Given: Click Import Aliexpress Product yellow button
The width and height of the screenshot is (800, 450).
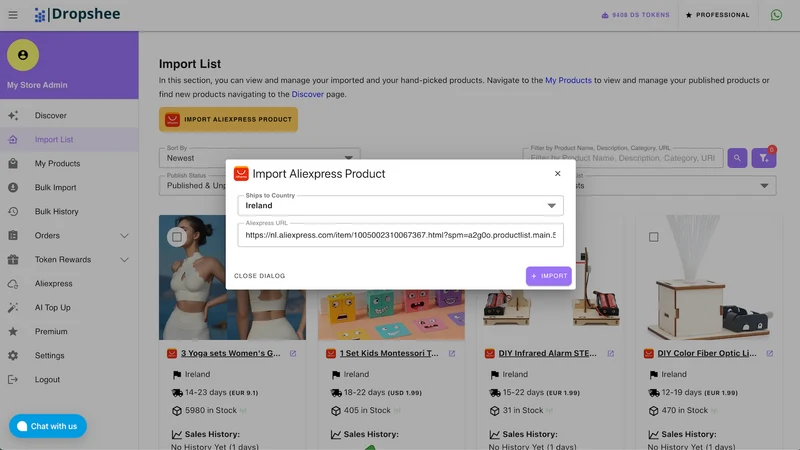Looking at the screenshot, I should point(228,119).
